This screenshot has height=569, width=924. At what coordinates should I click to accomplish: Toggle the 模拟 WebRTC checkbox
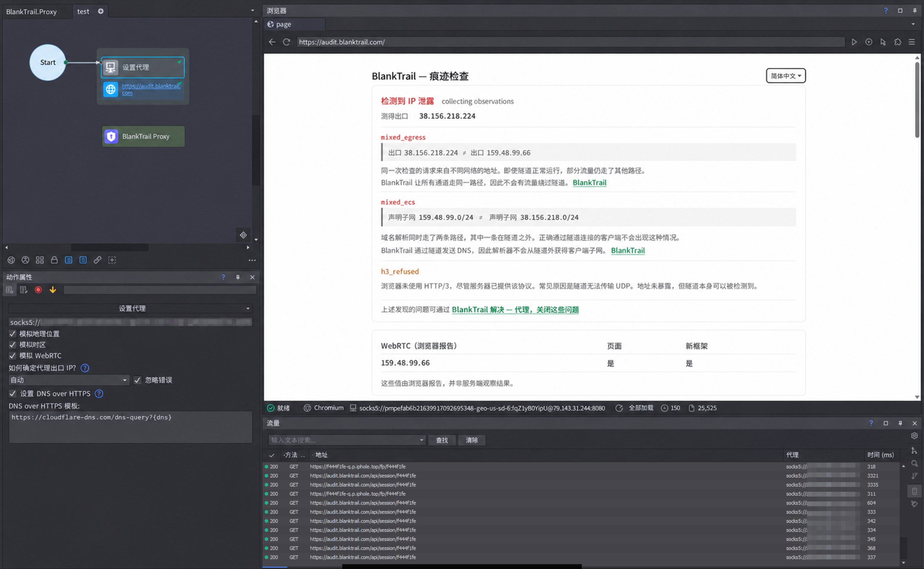click(x=12, y=356)
